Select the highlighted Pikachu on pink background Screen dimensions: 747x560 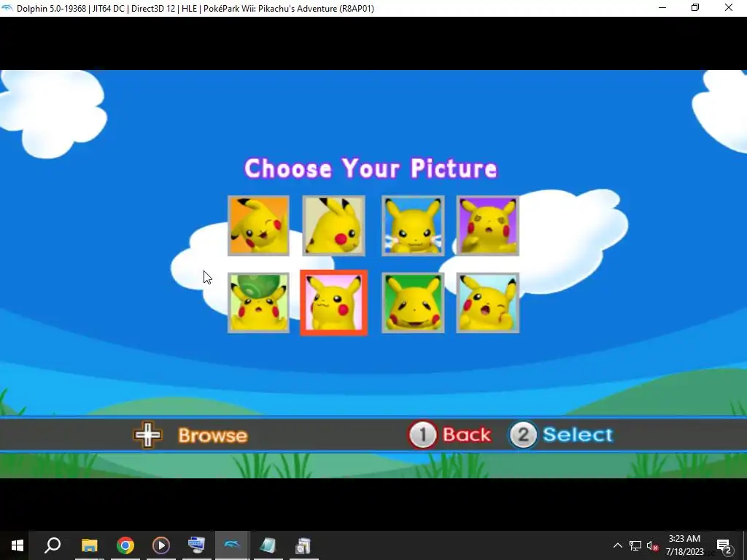[333, 303]
